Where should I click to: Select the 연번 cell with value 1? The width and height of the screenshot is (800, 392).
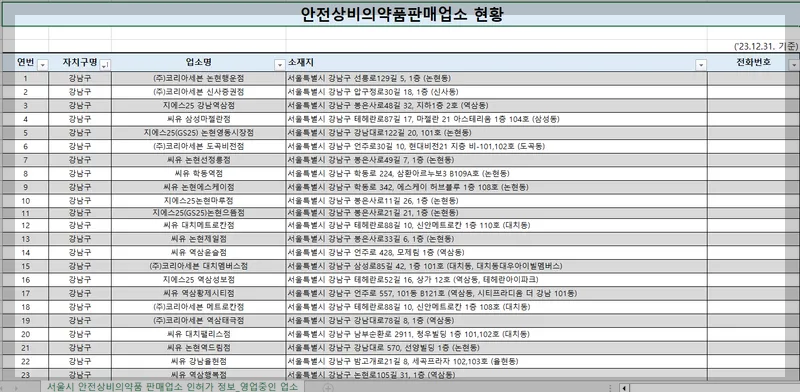pyautogui.click(x=26, y=79)
